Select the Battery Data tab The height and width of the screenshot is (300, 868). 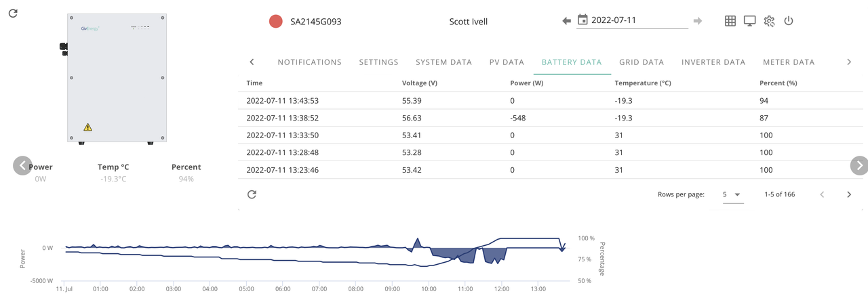coord(572,62)
